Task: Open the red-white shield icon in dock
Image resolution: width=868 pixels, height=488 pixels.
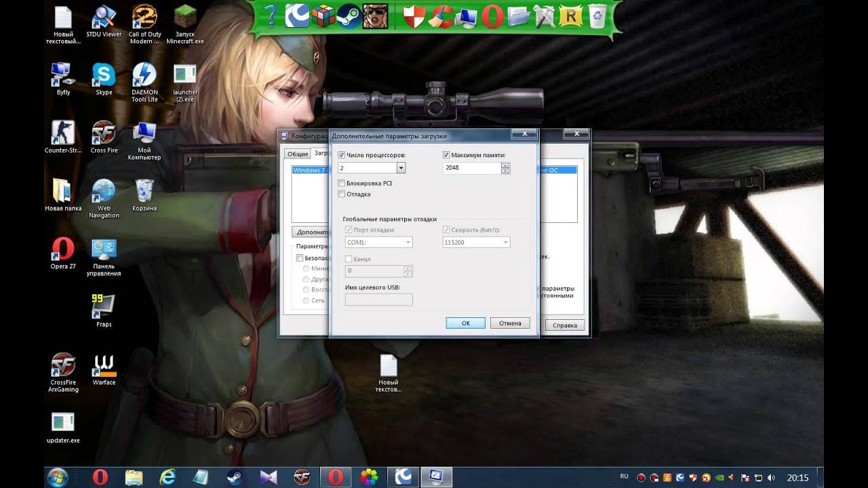Action: [x=414, y=16]
